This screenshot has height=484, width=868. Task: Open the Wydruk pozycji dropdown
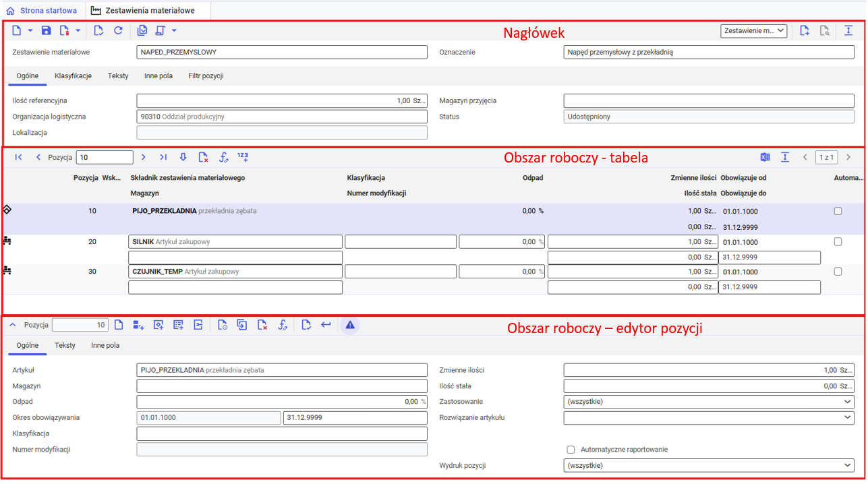(x=708, y=465)
